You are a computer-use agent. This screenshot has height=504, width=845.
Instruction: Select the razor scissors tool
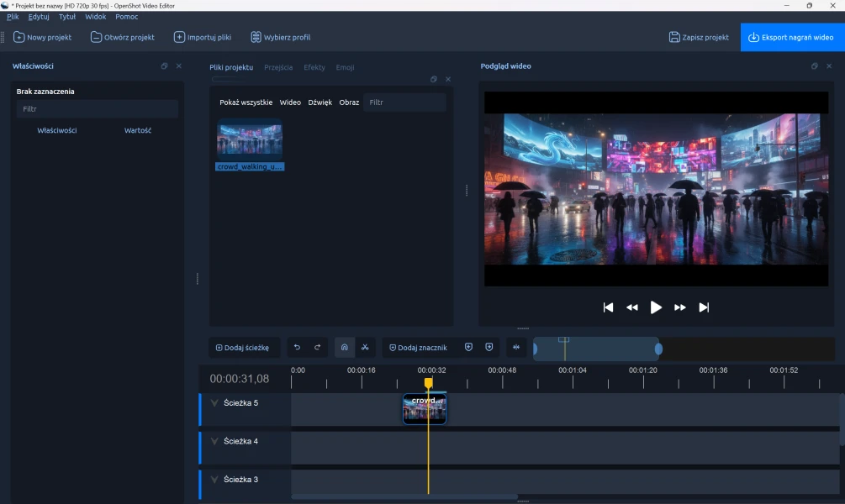click(x=365, y=347)
